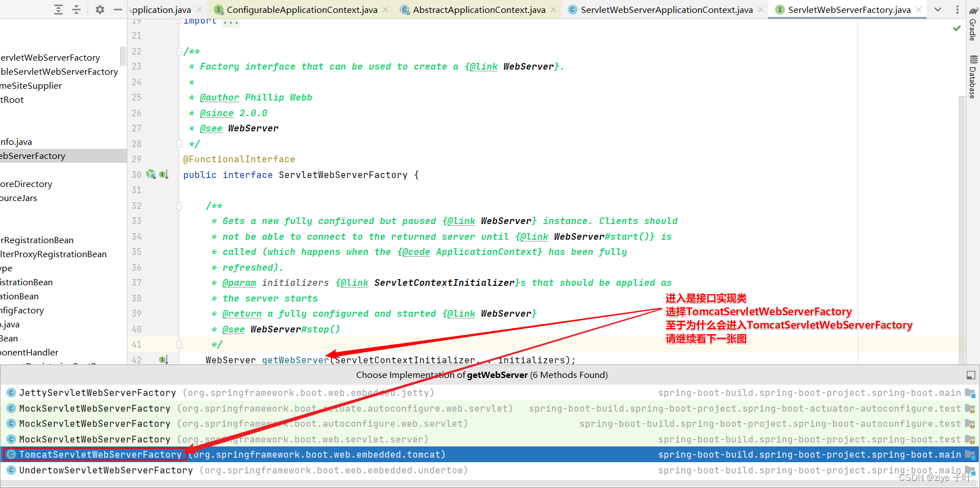
Task: Collapse Javadoc end fold marker line 28
Action: 179,143
